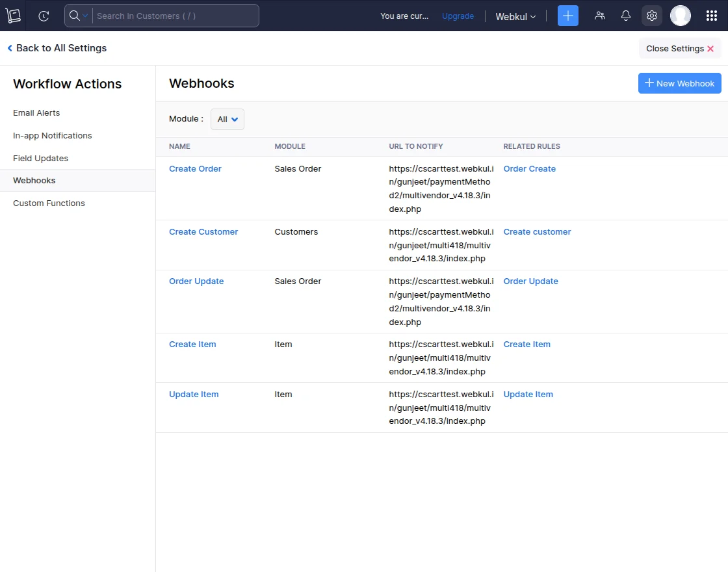Open the Module All dropdown
Viewport: 728px width, 572px height.
click(x=227, y=119)
